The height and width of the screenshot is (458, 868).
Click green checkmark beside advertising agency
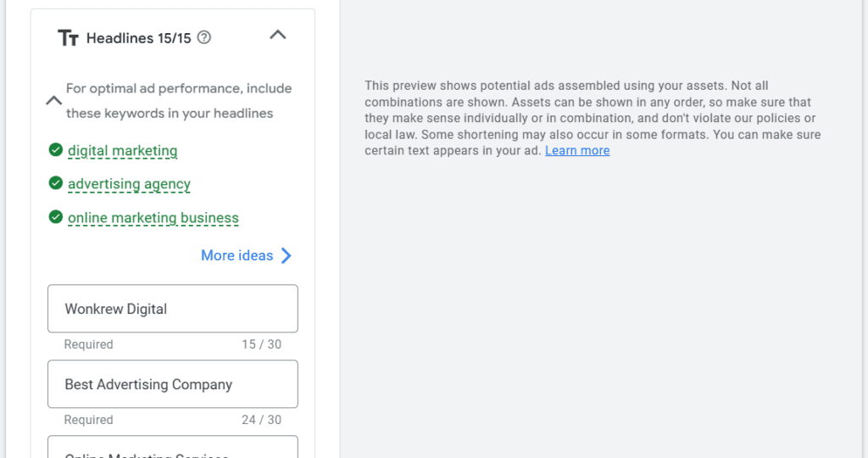pos(56,183)
